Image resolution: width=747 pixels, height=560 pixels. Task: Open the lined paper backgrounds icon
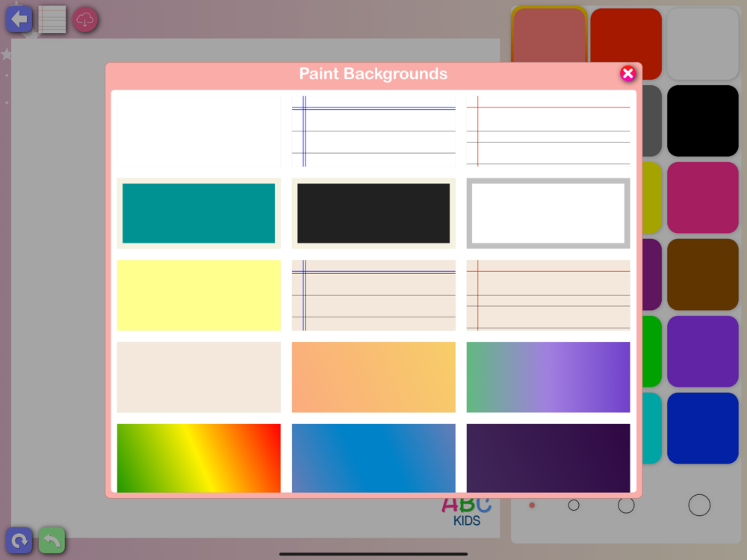click(52, 19)
